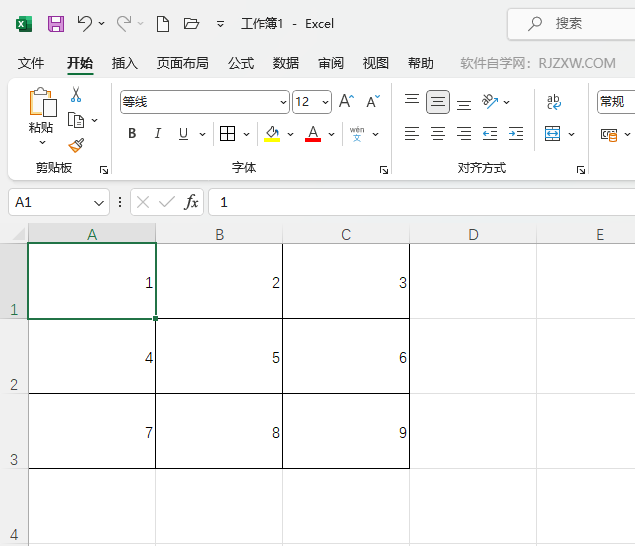Expand border style dropdown arrow
Image resolution: width=635 pixels, height=546 pixels.
click(246, 134)
